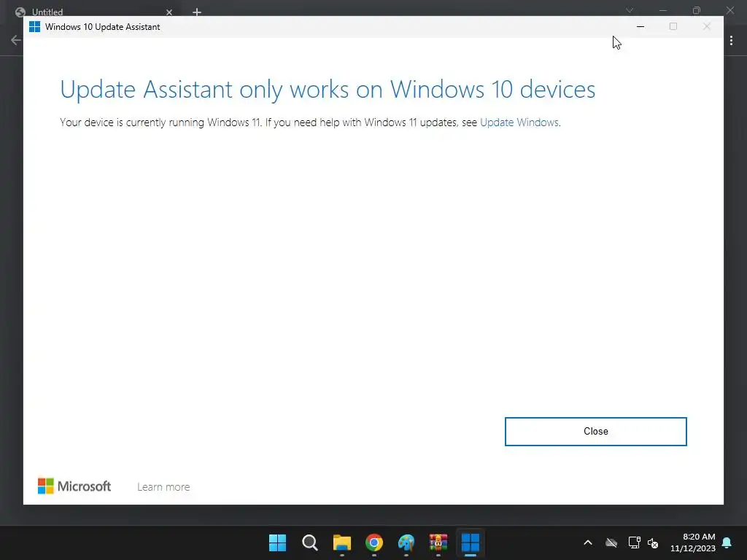Click the Microsoft logo at the bottom
Screen dimensions: 747x560
(74, 486)
